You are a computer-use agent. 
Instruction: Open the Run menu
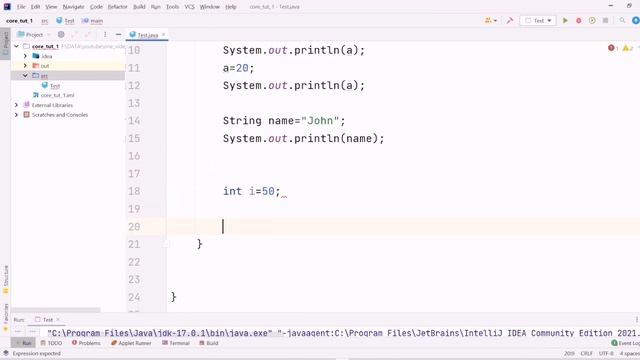click(x=156, y=7)
